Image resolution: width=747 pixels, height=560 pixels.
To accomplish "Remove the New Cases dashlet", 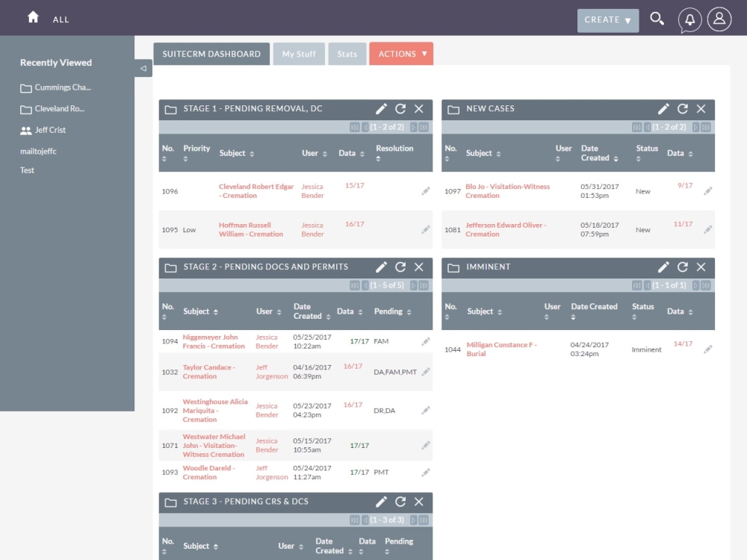I will 701,109.
